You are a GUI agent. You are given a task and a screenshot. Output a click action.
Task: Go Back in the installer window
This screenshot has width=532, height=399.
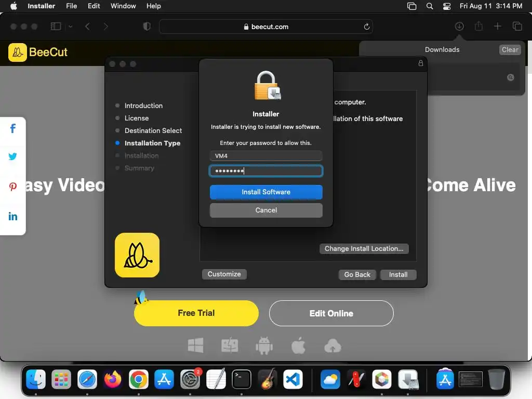357,274
